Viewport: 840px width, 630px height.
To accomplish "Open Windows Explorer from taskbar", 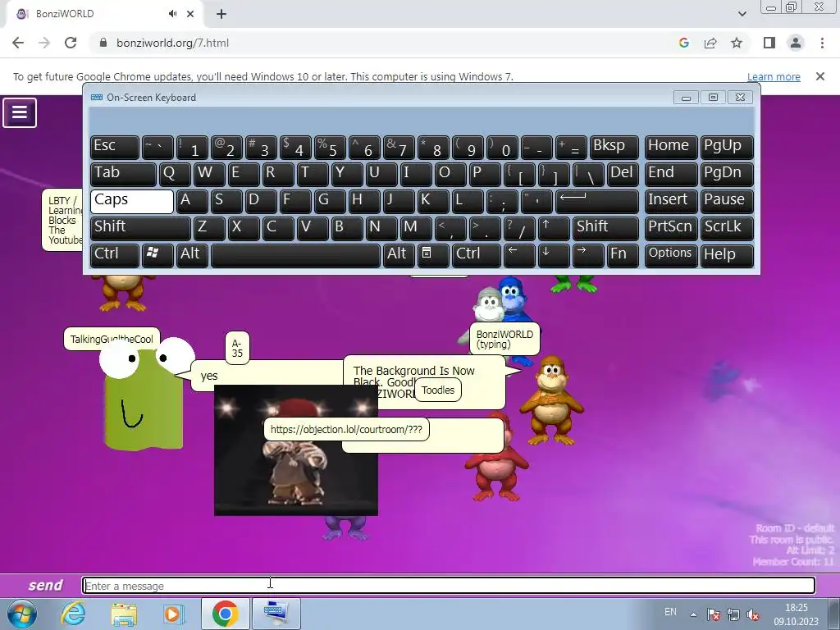I will [124, 614].
